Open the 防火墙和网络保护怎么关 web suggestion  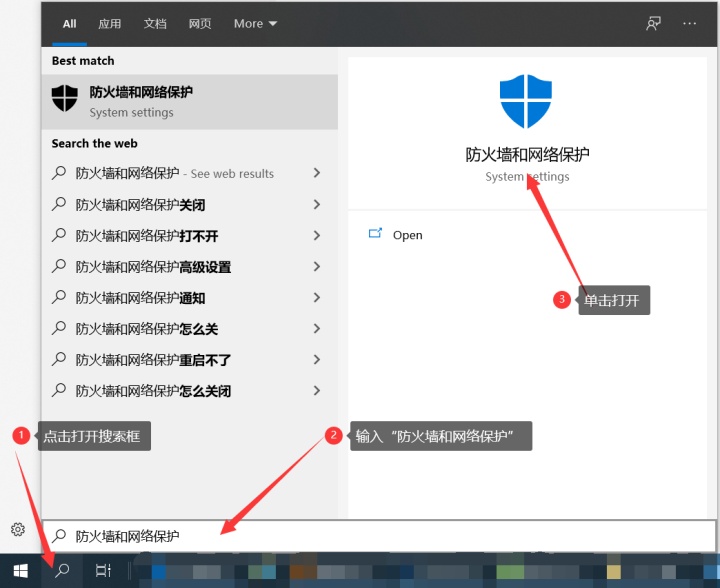[190, 329]
